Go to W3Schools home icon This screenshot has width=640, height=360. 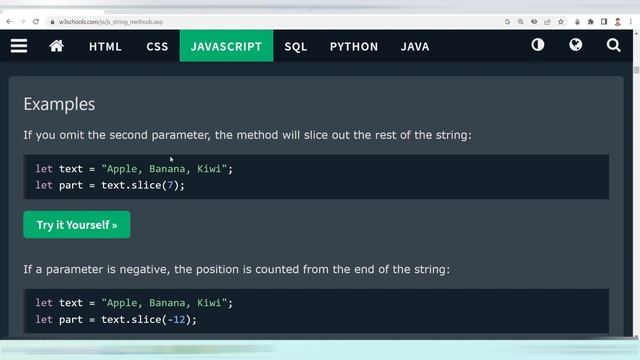tap(57, 46)
